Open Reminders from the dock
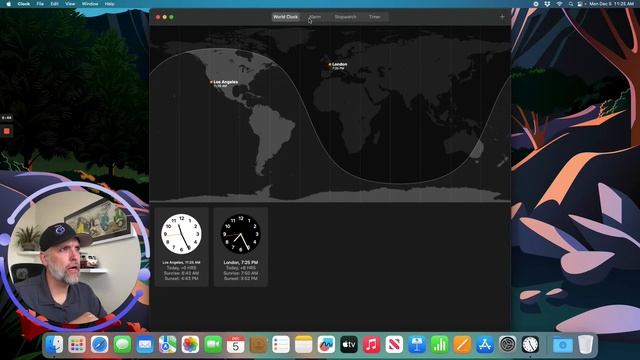Screen dimensions: 640x360 coord(281,345)
